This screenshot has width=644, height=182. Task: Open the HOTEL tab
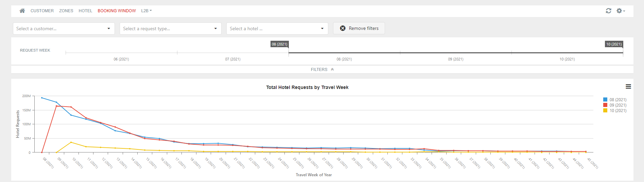85,11
